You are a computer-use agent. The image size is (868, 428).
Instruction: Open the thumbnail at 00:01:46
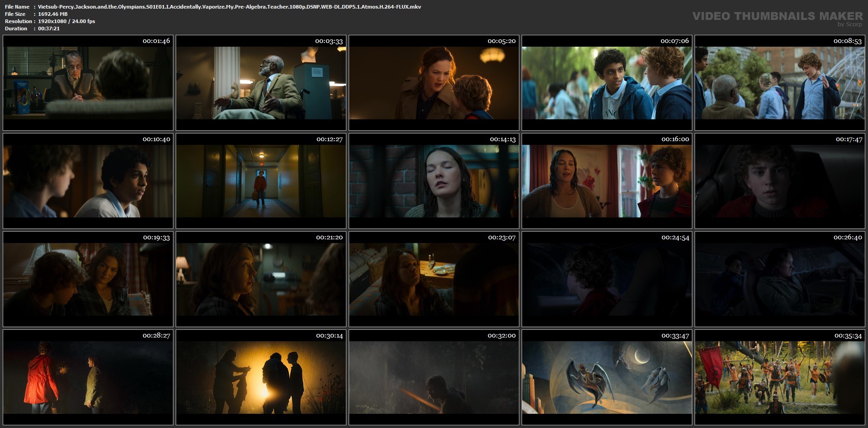coord(88,83)
